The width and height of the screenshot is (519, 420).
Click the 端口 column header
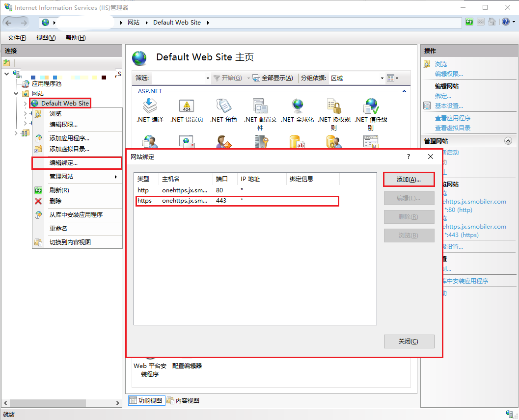(x=225, y=179)
